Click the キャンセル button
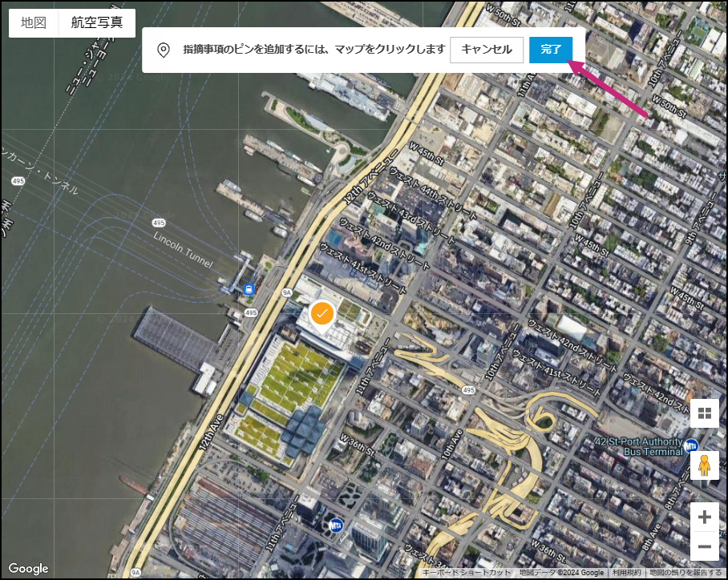 tap(487, 50)
